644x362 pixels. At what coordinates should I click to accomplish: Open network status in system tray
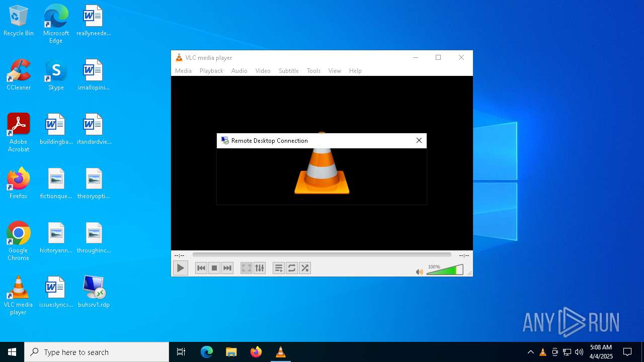pyautogui.click(x=567, y=352)
